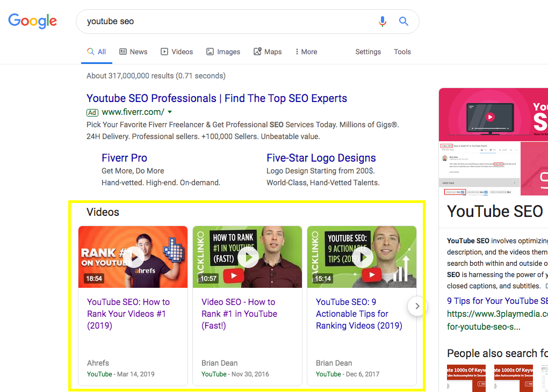Click the 3playmedia URL in knowledge panel
Viewport: 548px width, 392px height.
pos(497,321)
